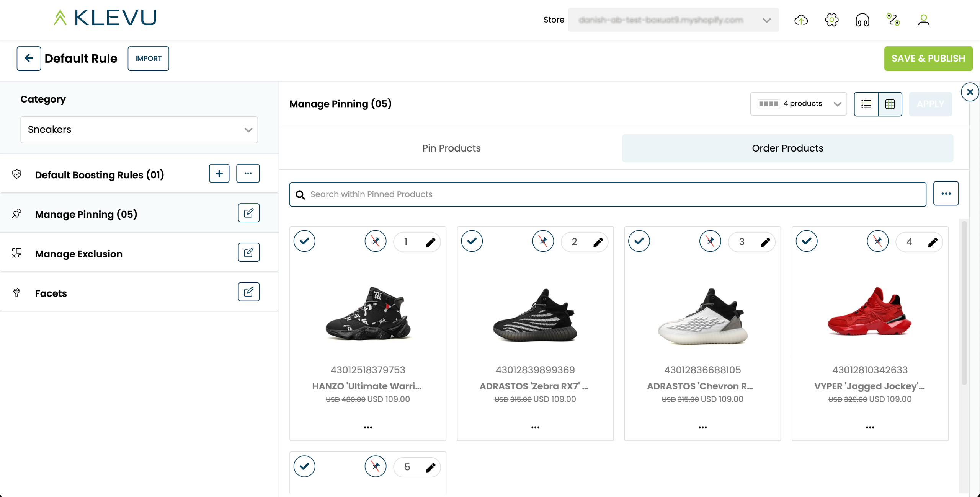Screen dimensions: 980x497
Task: Edit position number of ADRASTOS Zebra product
Action: point(598,242)
